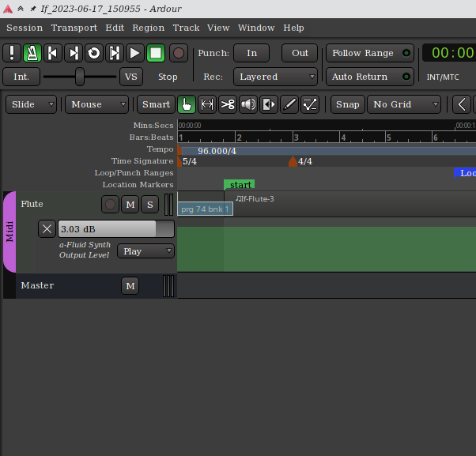Select the Cut (scissors) tool
Screen dimensions: 476x456
pos(228,104)
